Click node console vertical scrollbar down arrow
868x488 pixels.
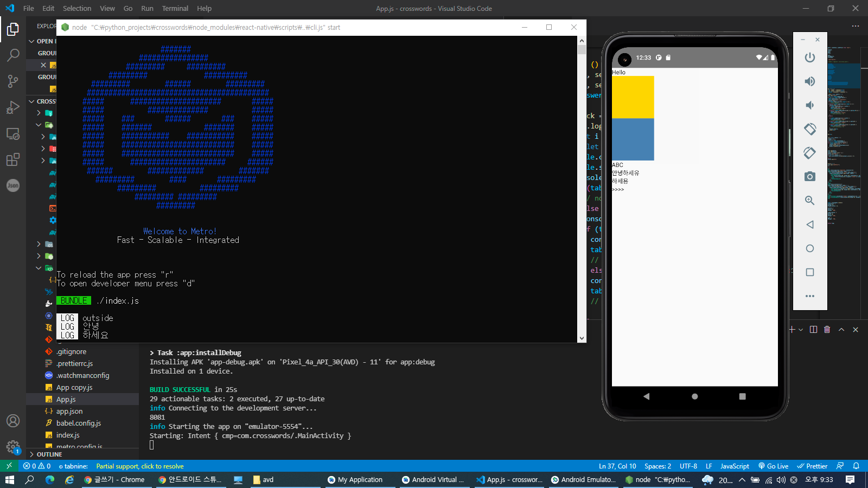click(x=582, y=338)
